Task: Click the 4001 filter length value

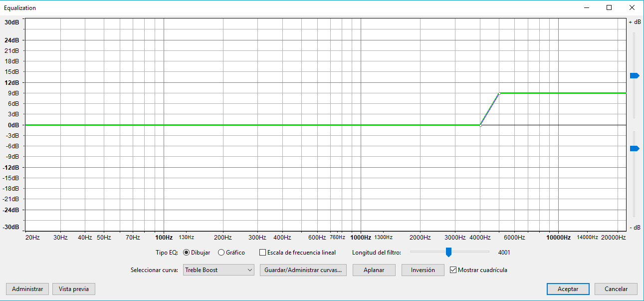Action: (x=504, y=253)
